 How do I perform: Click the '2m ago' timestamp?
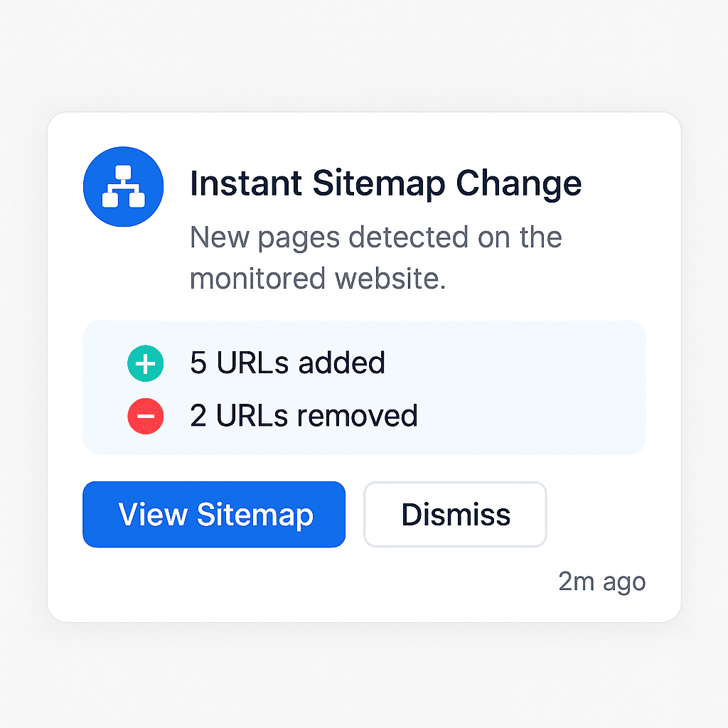click(601, 582)
